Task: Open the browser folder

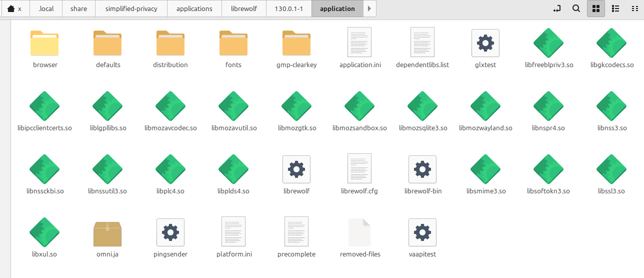Action: (x=44, y=43)
